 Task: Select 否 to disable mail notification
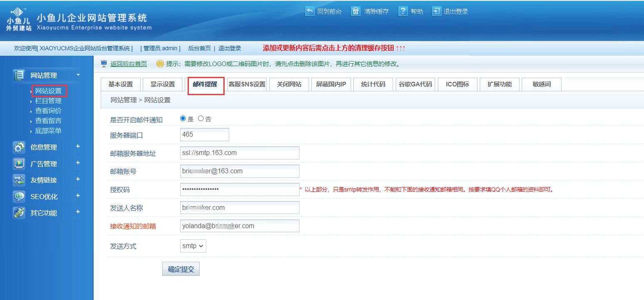(x=201, y=119)
